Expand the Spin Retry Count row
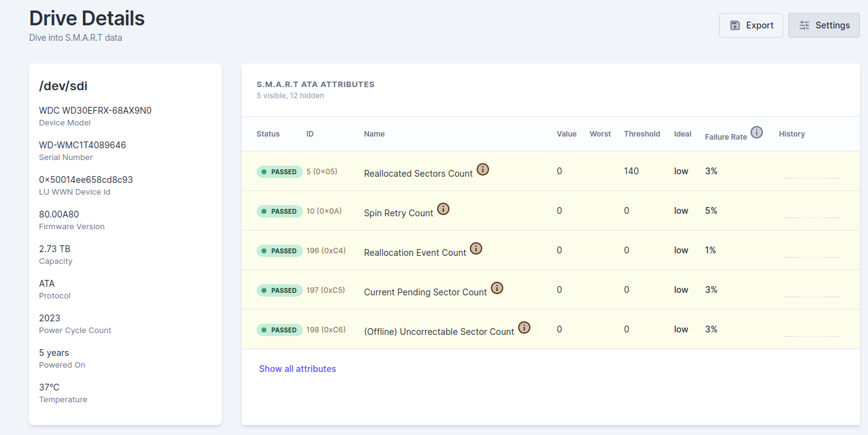 (550, 211)
